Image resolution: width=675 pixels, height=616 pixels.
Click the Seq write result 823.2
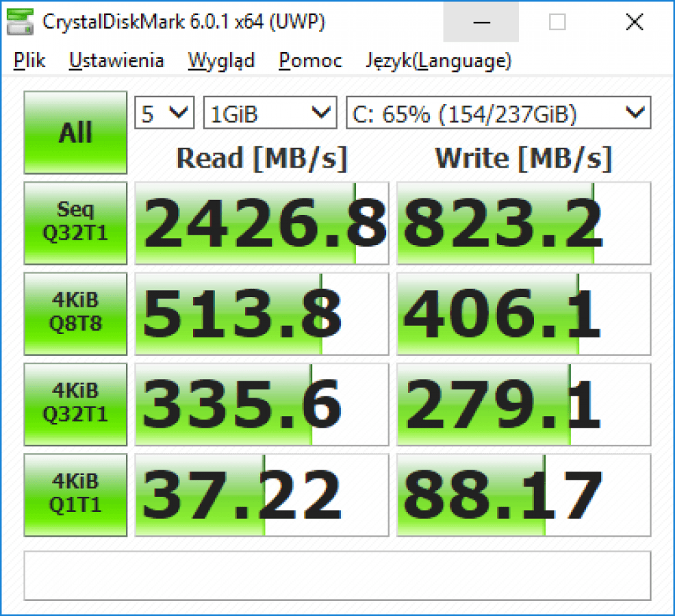coord(523,223)
